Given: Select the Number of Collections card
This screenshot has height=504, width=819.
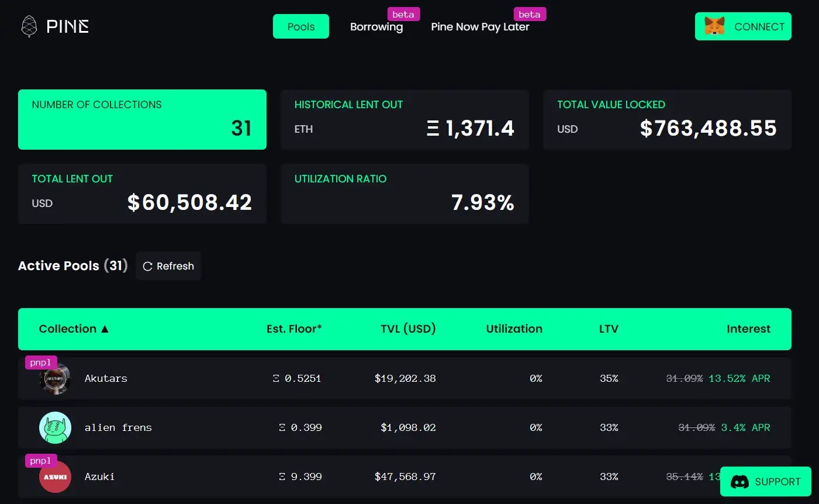Looking at the screenshot, I should pos(142,119).
